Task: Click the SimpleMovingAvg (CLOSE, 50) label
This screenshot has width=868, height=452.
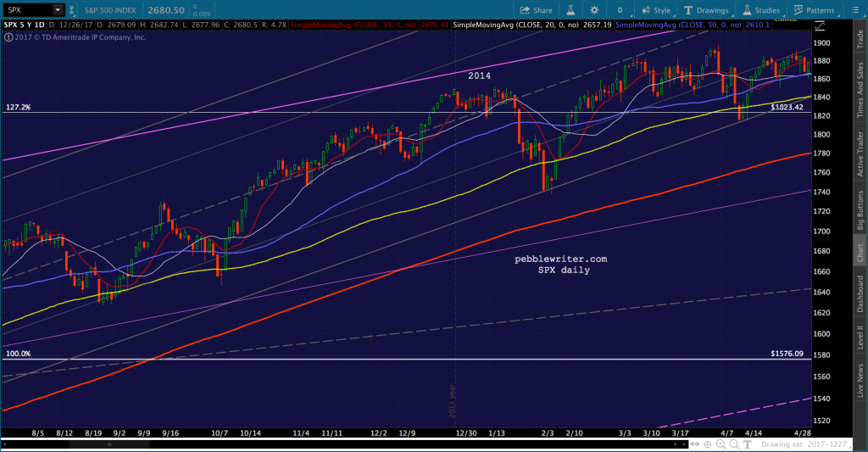Action: tap(679, 25)
